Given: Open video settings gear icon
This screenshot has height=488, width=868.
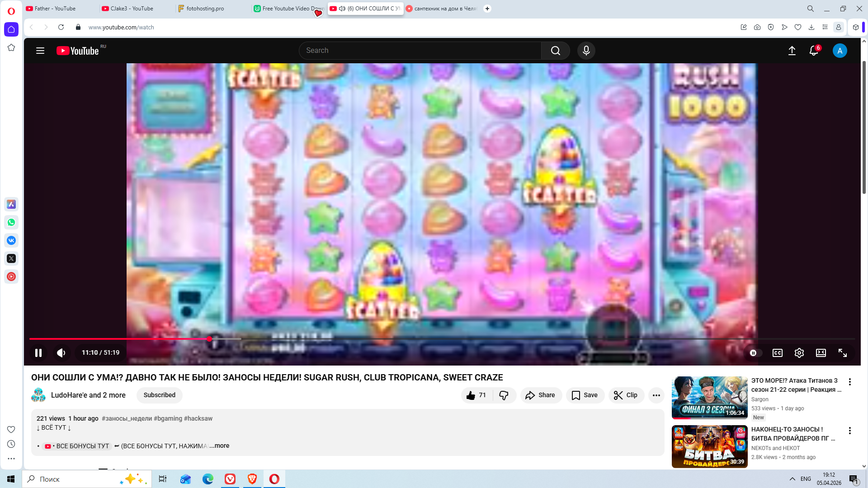Looking at the screenshot, I should 799,353.
